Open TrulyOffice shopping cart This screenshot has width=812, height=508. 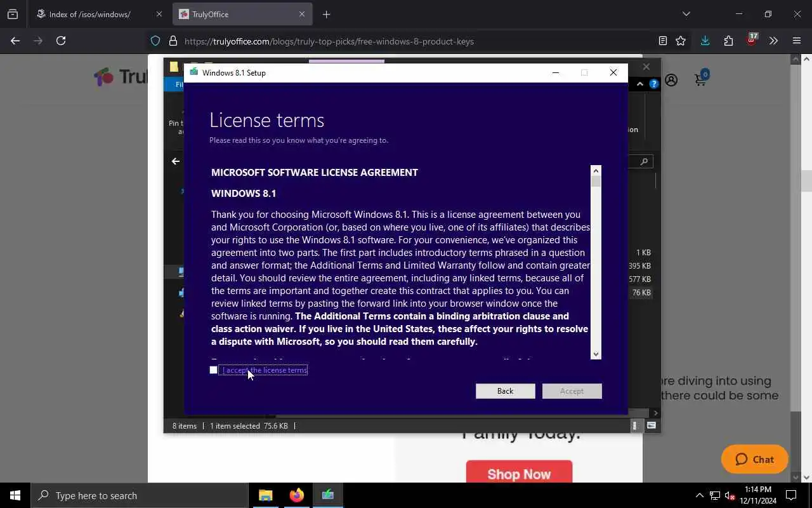click(x=701, y=79)
